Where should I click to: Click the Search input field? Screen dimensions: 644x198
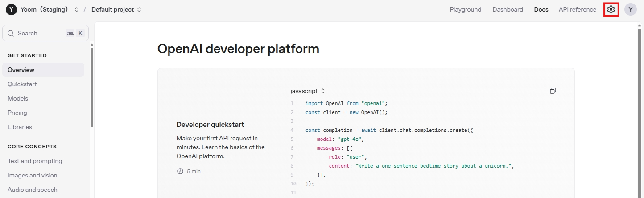45,33
